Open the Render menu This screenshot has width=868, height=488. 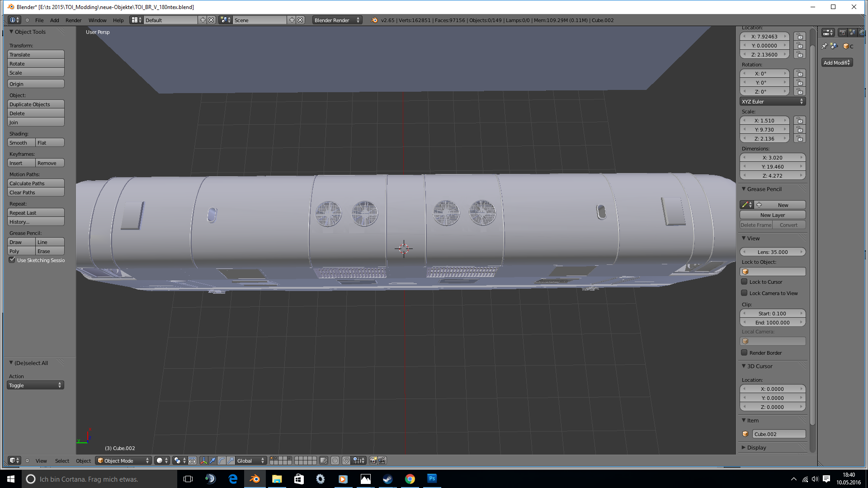pos(73,20)
